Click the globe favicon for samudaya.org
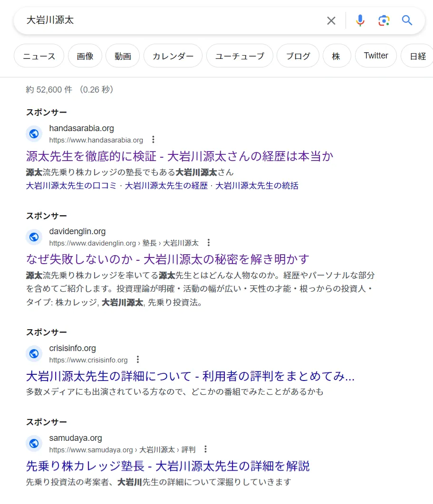Image resolution: width=433 pixels, height=504 pixels. [34, 444]
